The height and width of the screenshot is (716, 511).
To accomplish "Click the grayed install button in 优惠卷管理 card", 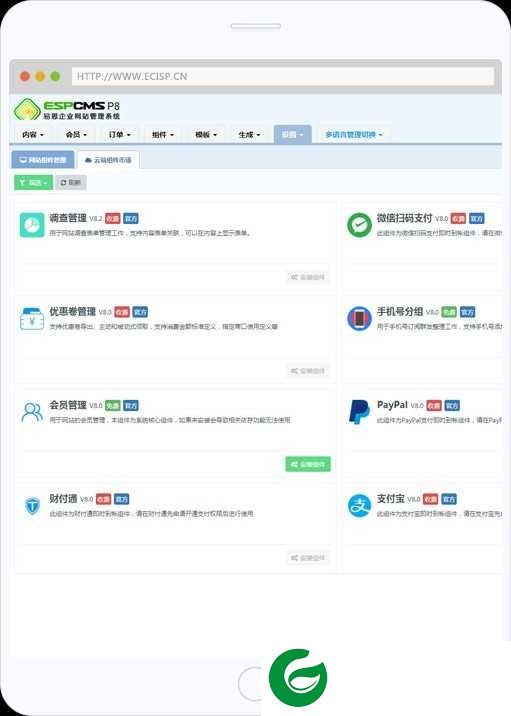I will [x=308, y=371].
